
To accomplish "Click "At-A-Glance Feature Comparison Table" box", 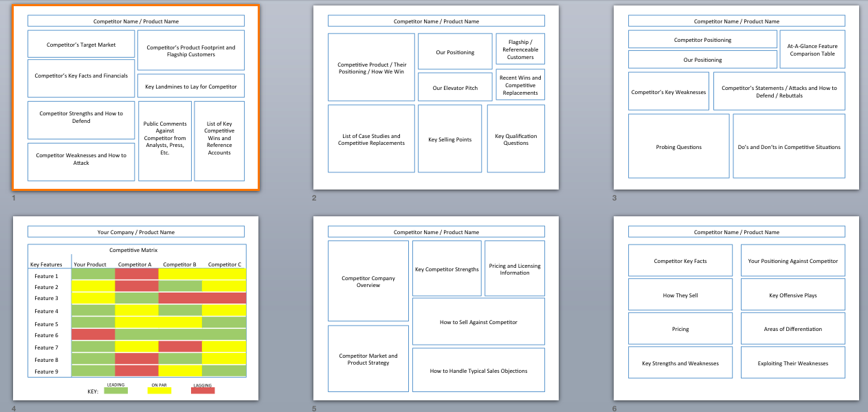I will click(x=813, y=49).
